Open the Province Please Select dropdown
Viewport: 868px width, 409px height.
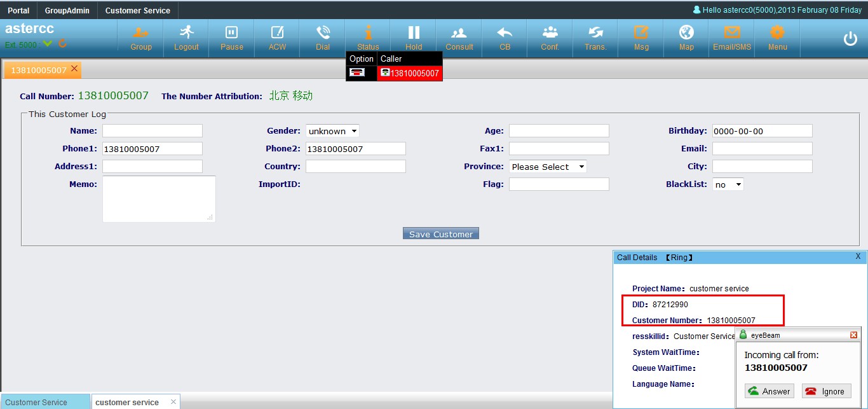(x=548, y=167)
